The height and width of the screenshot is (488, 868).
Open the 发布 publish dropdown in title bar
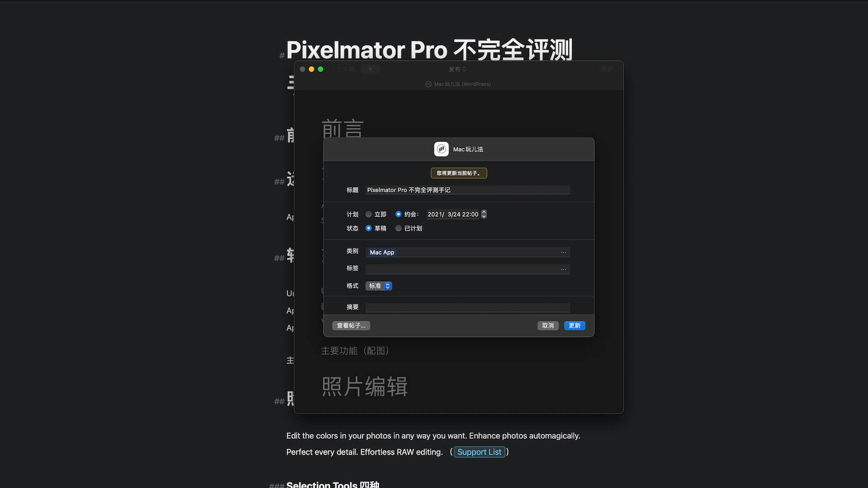[x=457, y=69]
